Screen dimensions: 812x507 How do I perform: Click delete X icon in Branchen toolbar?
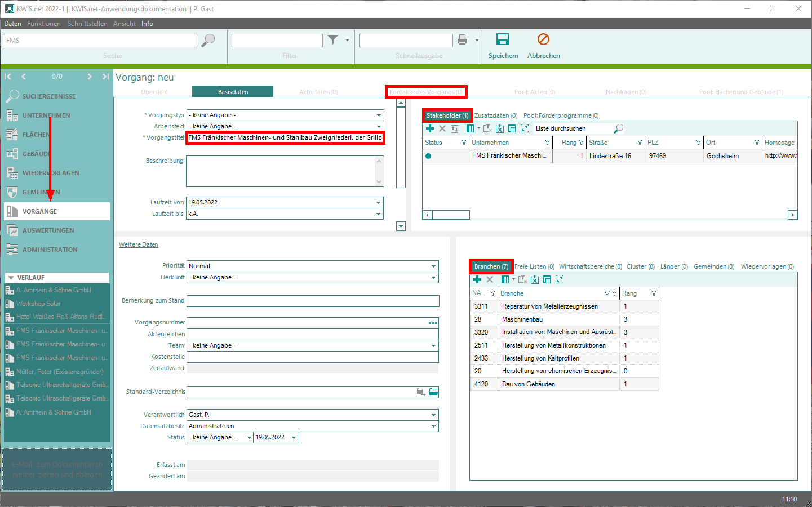click(490, 279)
